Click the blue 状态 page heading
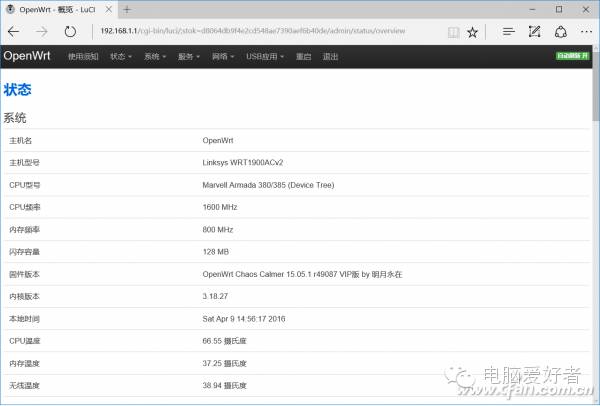 tap(18, 90)
